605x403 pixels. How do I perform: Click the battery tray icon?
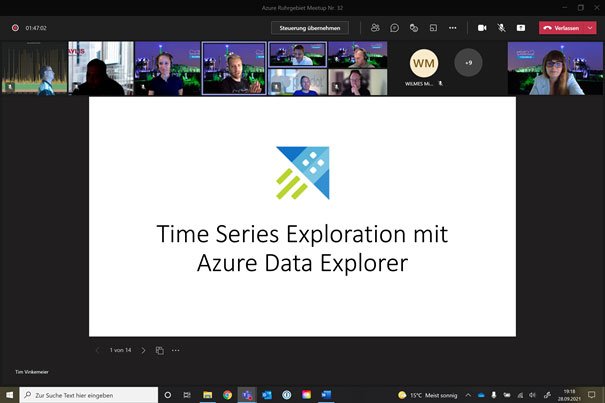(507, 395)
